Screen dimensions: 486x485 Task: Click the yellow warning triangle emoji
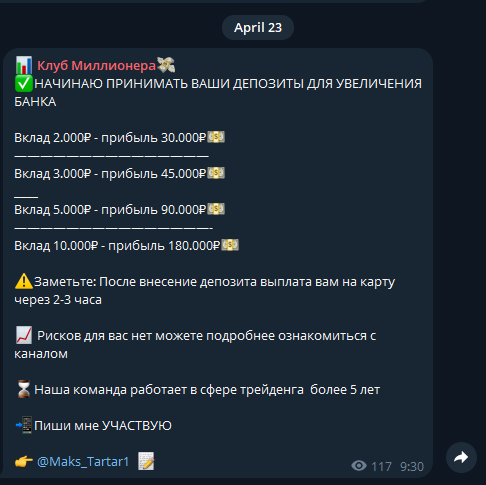click(24, 281)
